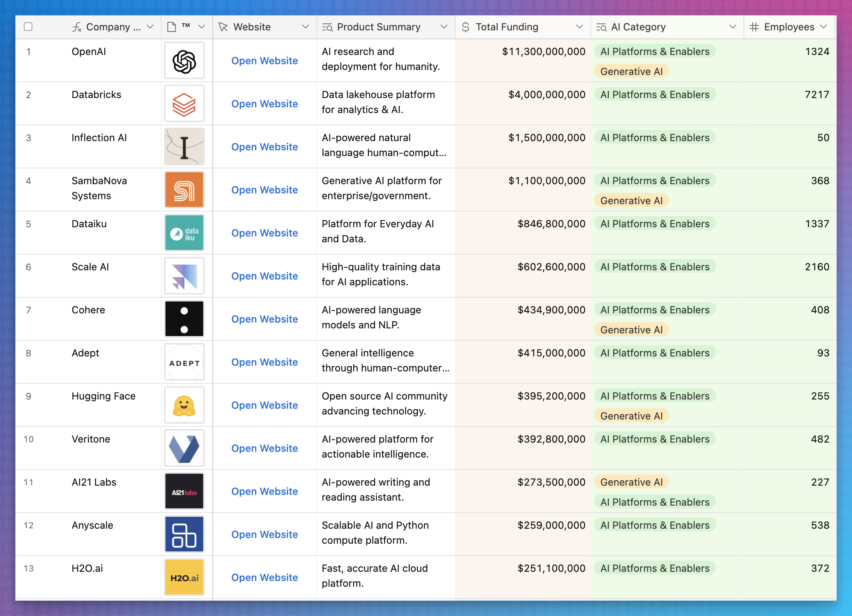Click Open Website link for Scale AI
Screen dimensions: 852x616
click(x=265, y=276)
